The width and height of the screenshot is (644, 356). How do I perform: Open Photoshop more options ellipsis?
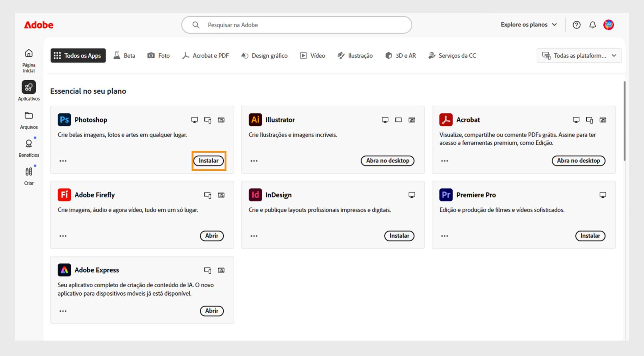(x=63, y=161)
